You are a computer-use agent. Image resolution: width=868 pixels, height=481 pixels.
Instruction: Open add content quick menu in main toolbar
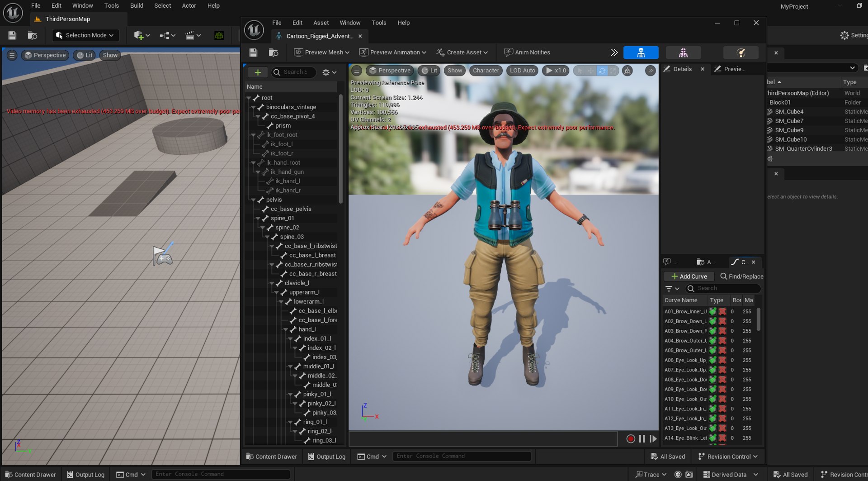point(142,35)
